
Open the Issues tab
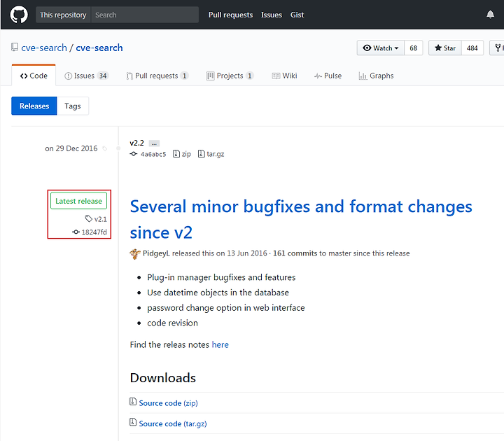(87, 76)
